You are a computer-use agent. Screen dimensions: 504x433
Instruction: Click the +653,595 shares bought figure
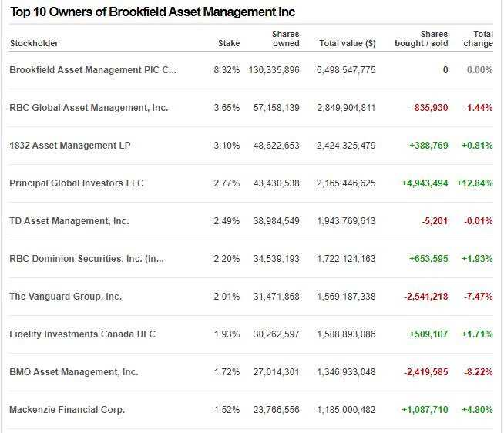pyautogui.click(x=428, y=259)
